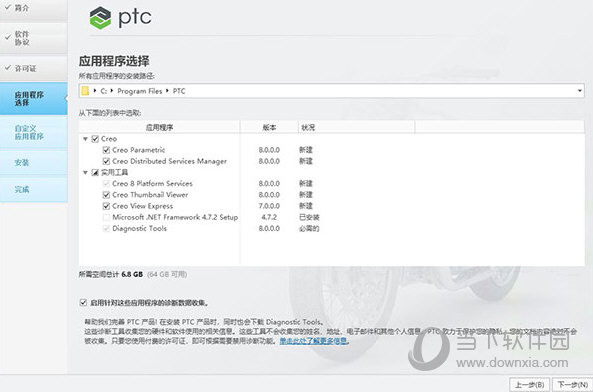This screenshot has width=593, height=392.
Task: Open the learn more information link
Action: click(x=313, y=341)
